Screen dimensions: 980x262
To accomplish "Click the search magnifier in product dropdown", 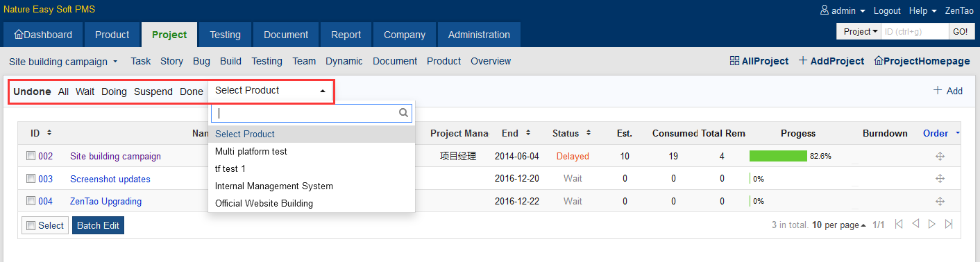I will point(403,112).
